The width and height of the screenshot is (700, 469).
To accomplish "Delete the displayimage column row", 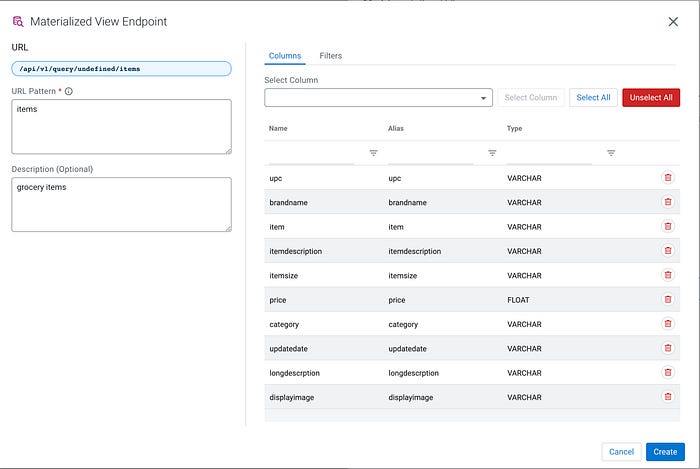I will click(x=668, y=397).
